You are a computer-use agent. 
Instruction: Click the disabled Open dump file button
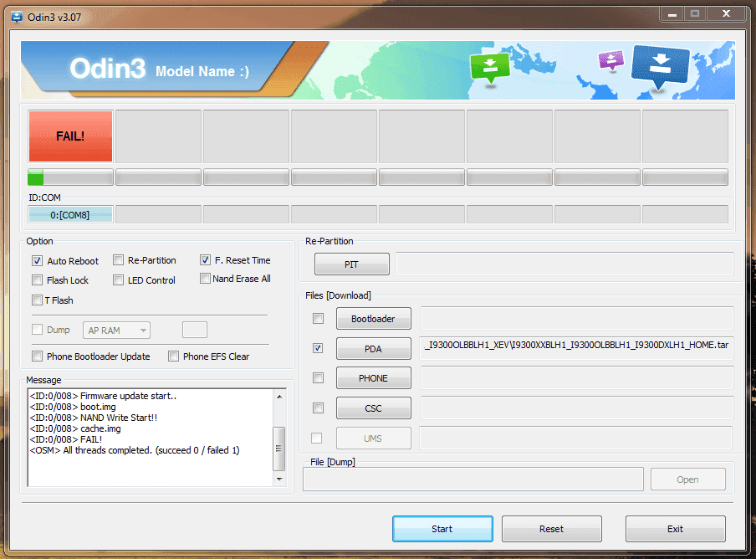[688, 480]
